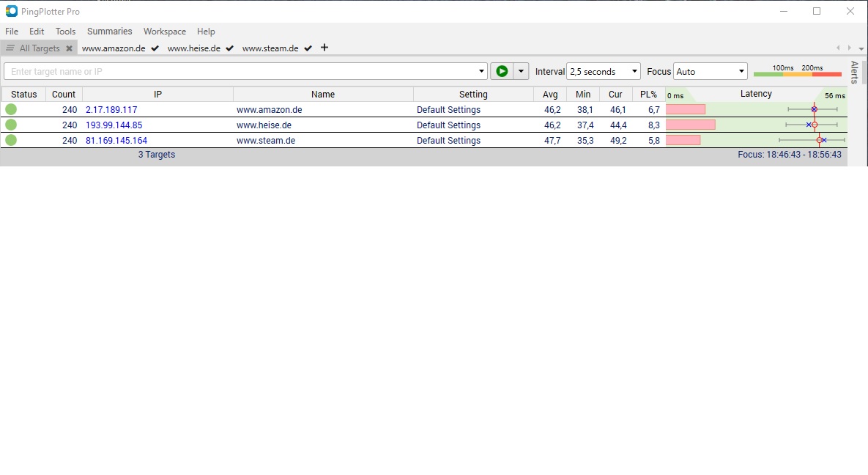868x475 pixels.
Task: Click packet loss bar for www.heise.de
Action: [x=690, y=125]
